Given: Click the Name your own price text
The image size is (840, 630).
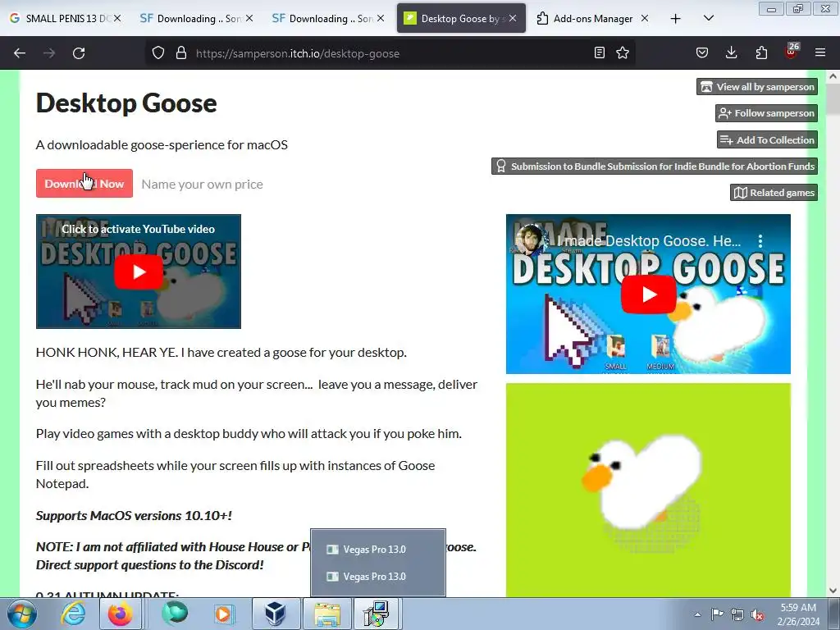Looking at the screenshot, I should 202,185.
